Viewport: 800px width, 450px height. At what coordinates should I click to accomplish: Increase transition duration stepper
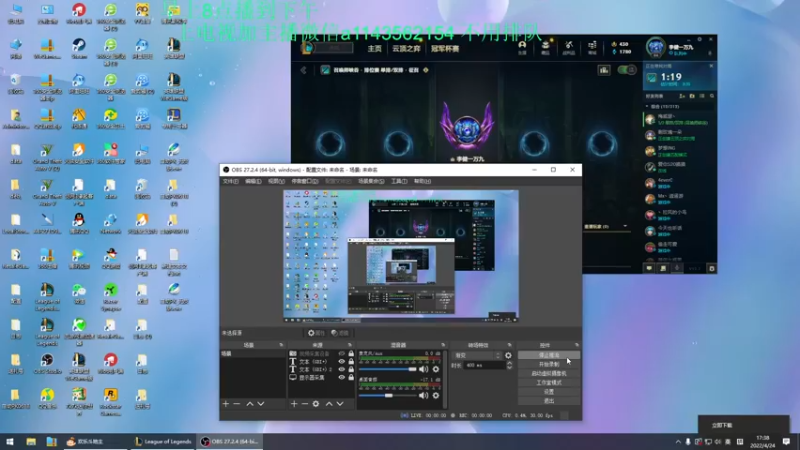[x=509, y=363]
